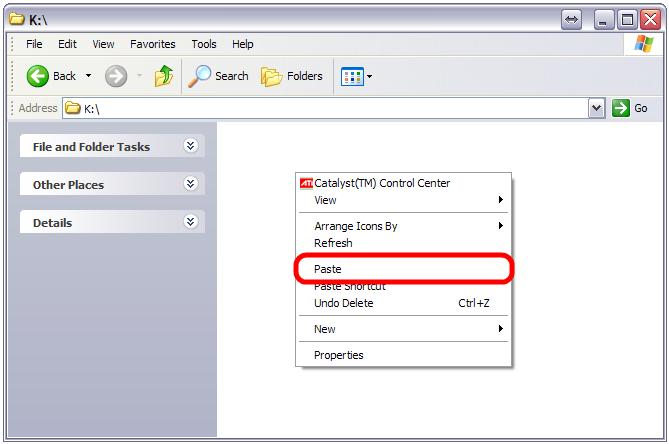Open Catalyst(TM) Control Center entry

tap(381, 183)
